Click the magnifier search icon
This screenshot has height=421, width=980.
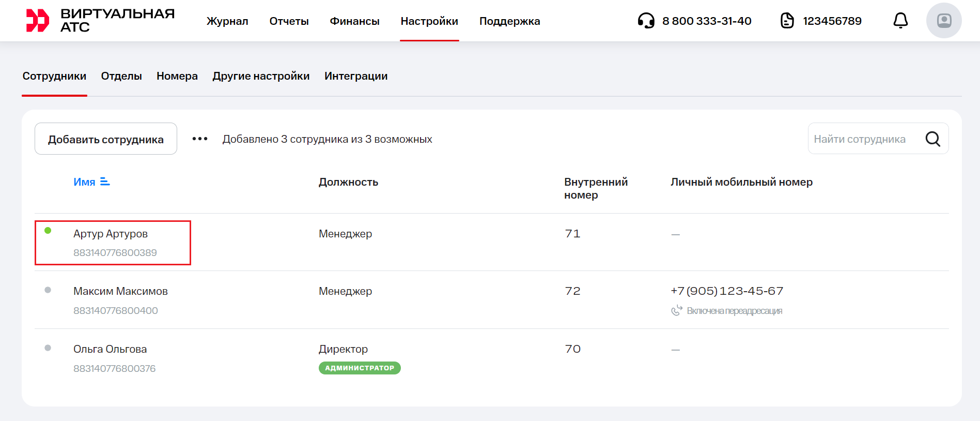coord(932,139)
